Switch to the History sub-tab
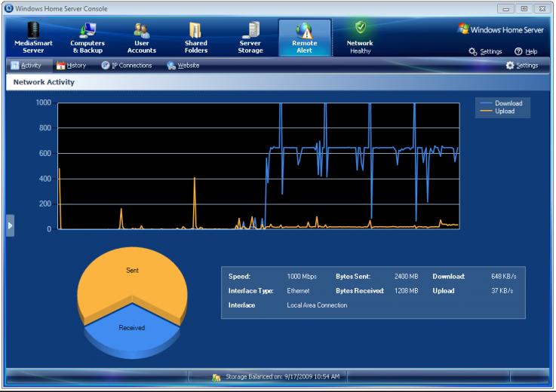 71,66
